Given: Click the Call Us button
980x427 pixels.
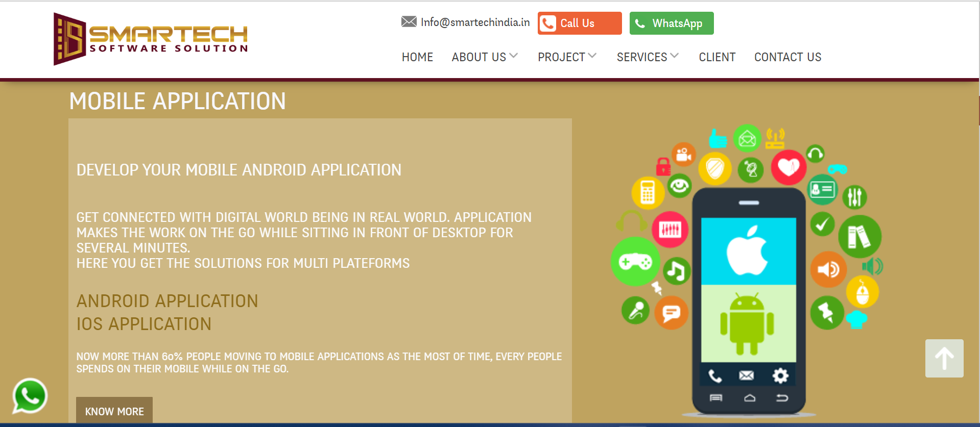Looking at the screenshot, I should tap(580, 23).
